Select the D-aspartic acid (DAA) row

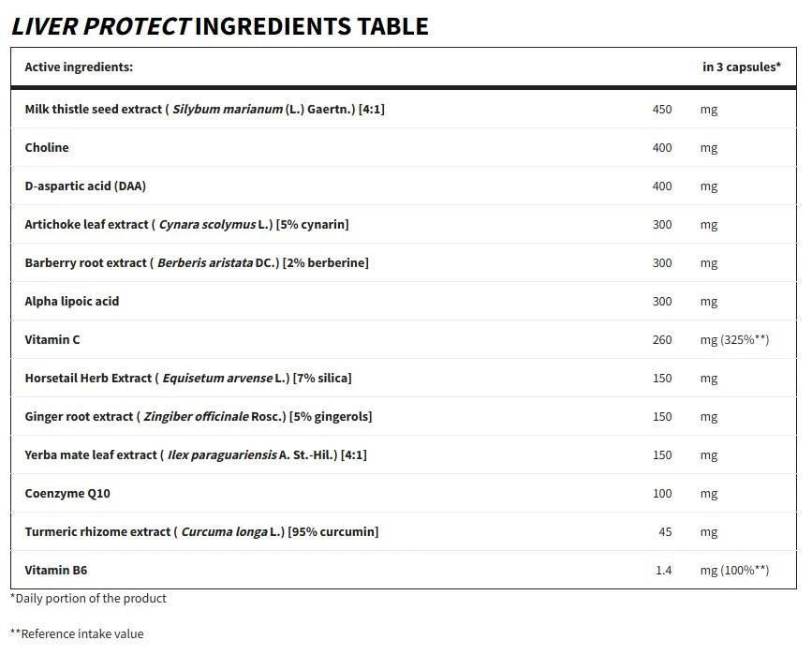(404, 186)
